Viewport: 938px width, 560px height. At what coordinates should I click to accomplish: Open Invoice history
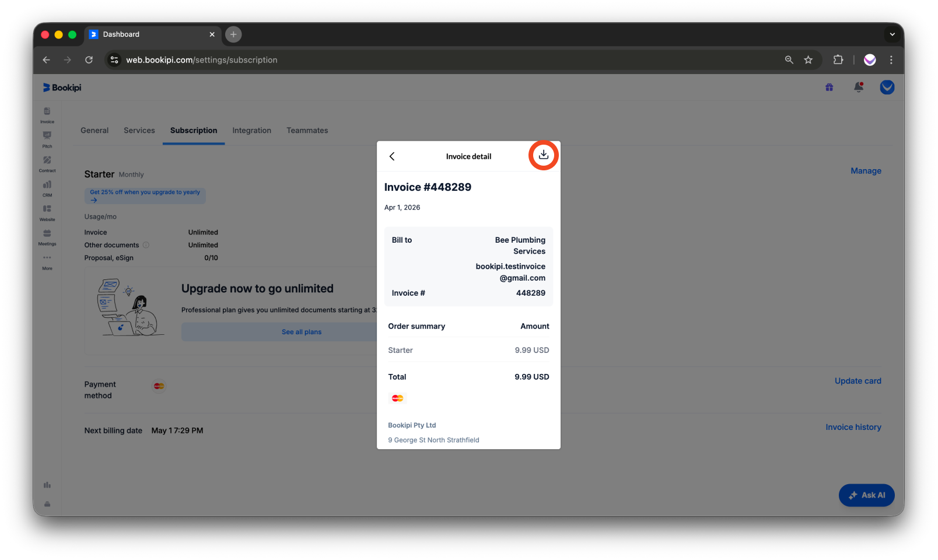(853, 426)
